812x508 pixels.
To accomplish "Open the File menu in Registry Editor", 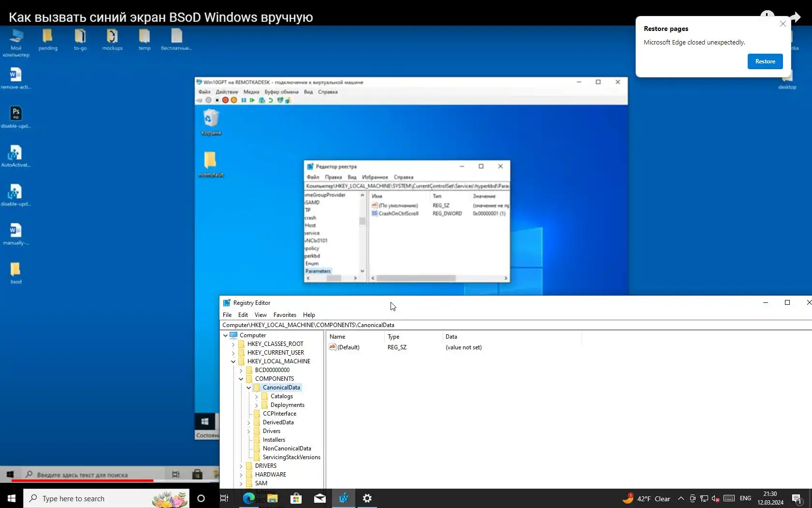I will click(x=227, y=315).
